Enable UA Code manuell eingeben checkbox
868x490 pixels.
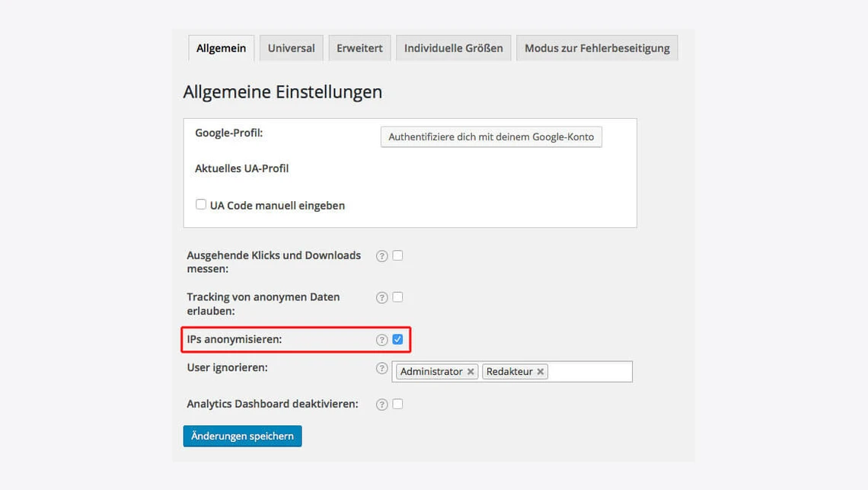[x=201, y=204]
